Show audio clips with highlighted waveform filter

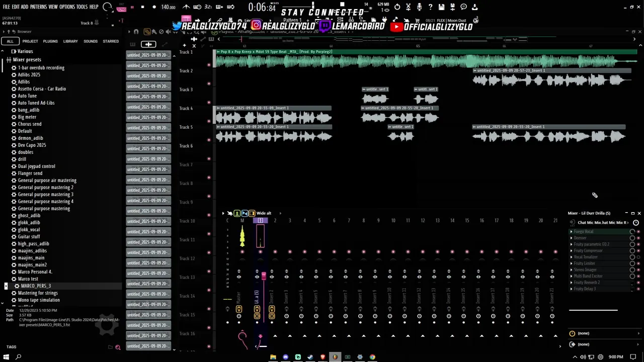click(148, 44)
